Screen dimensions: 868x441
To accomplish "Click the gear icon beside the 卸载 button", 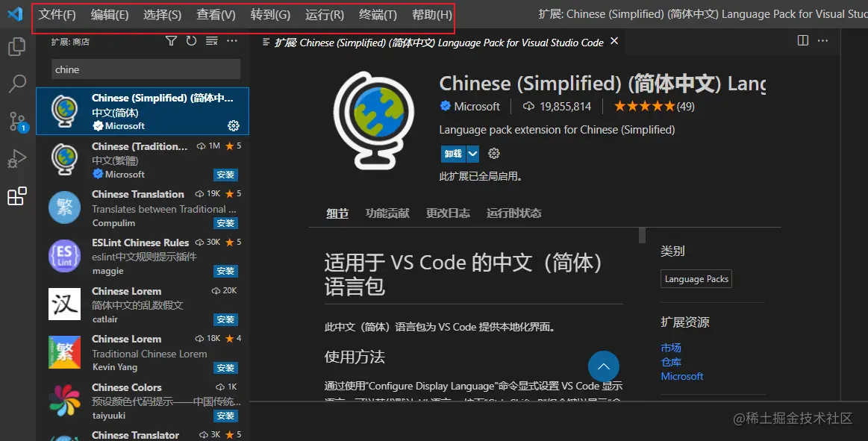I will (x=493, y=154).
